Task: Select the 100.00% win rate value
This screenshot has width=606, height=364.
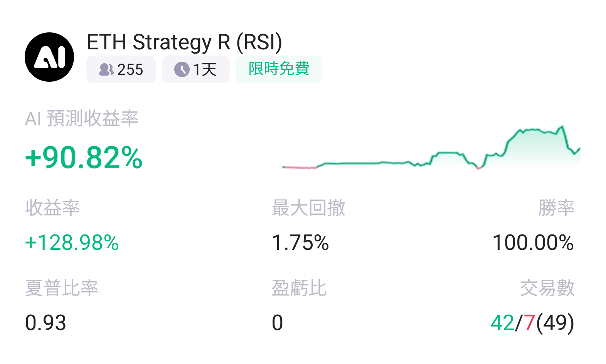Action: coord(533,243)
